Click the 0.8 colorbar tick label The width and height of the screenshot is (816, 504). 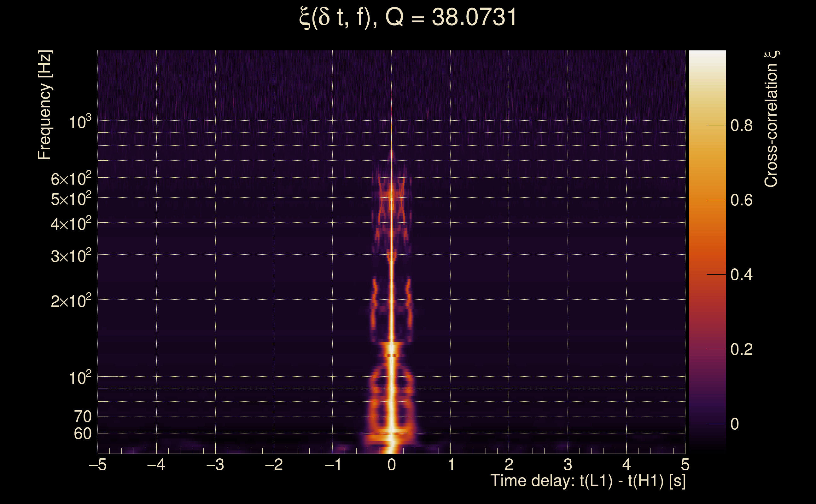click(741, 126)
